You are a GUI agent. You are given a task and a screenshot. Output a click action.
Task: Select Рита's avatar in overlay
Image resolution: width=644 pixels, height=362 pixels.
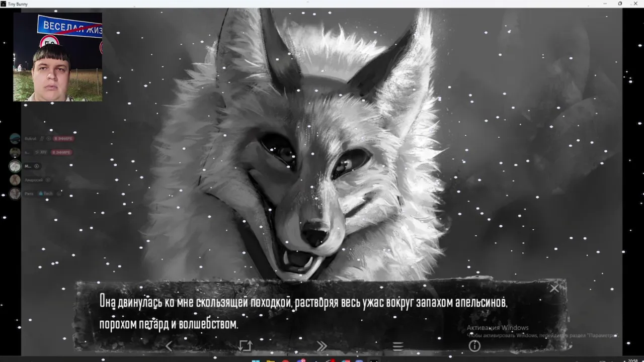pos(15,193)
